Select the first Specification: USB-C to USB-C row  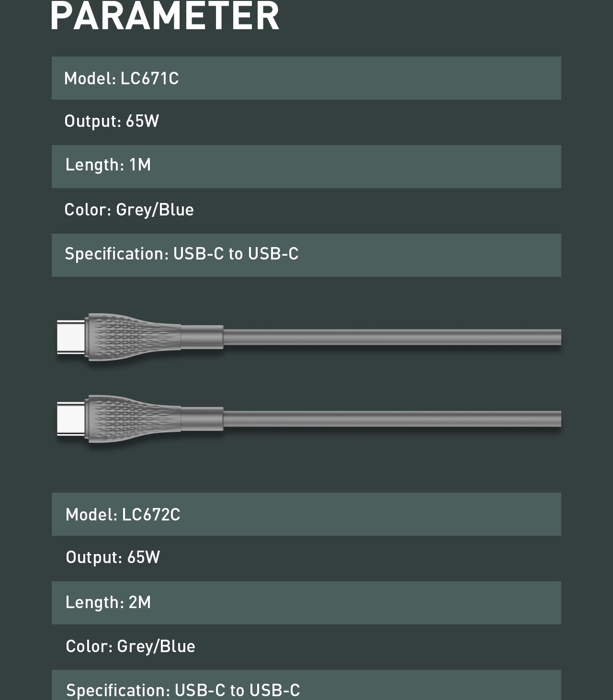(x=306, y=255)
